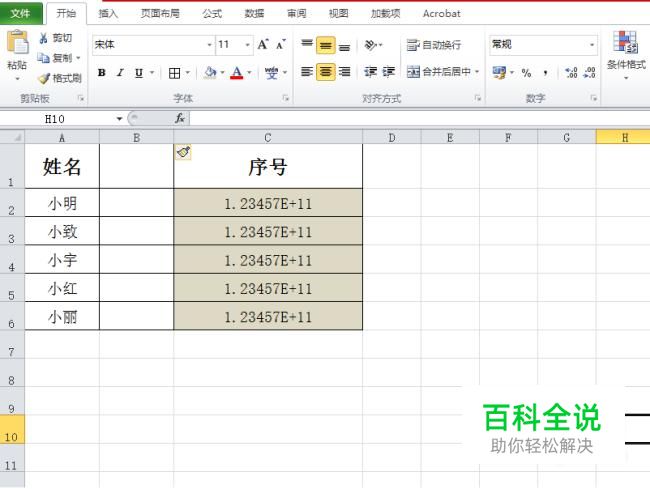Decrease indent icon
650x489 pixels.
370,72
